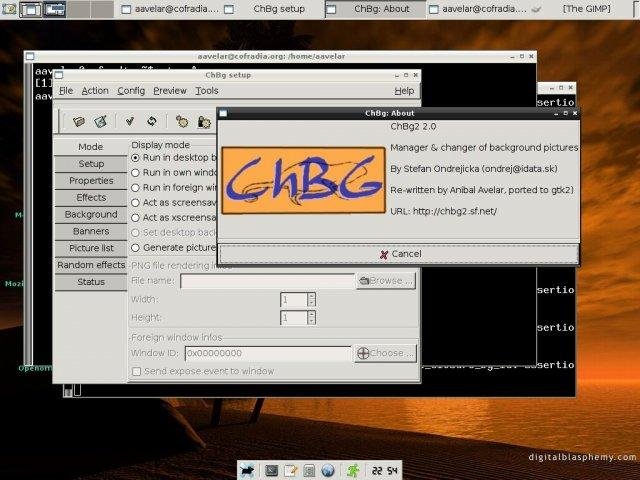This screenshot has width=640, height=480.
Task: Select Act as screensaver radio button
Action: coord(136,203)
